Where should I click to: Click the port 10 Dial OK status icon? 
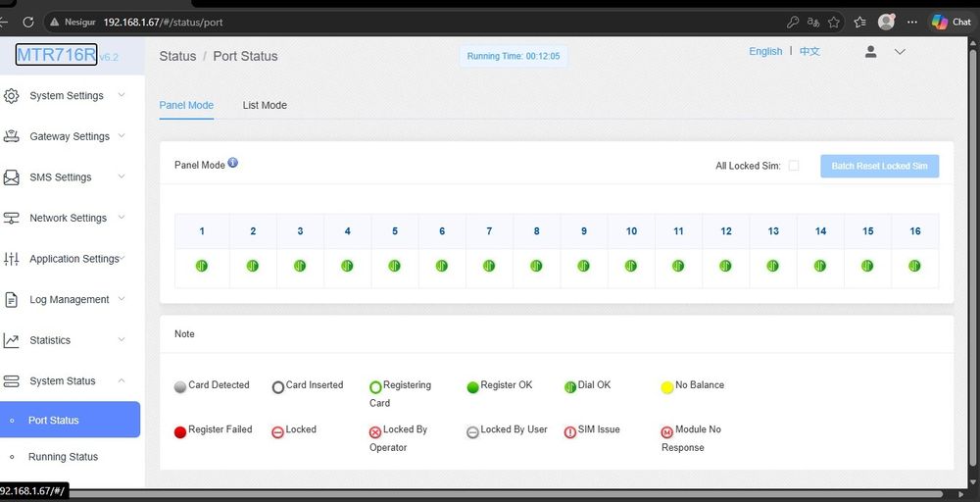point(630,266)
